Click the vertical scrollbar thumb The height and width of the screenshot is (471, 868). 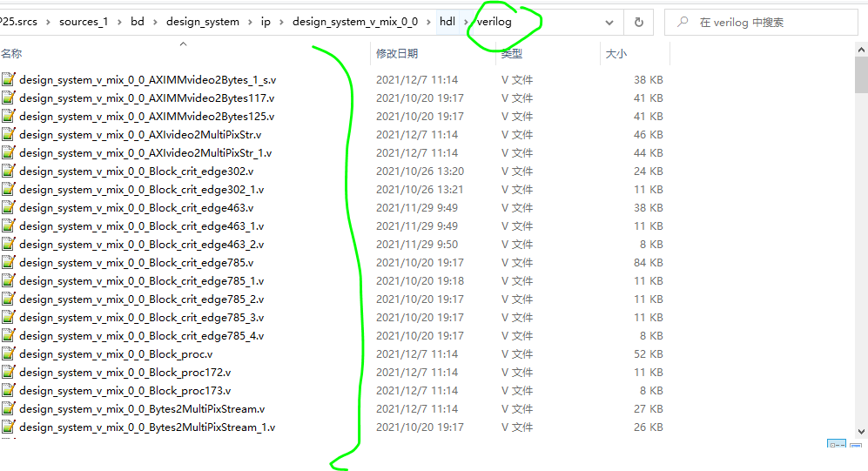coord(861,75)
